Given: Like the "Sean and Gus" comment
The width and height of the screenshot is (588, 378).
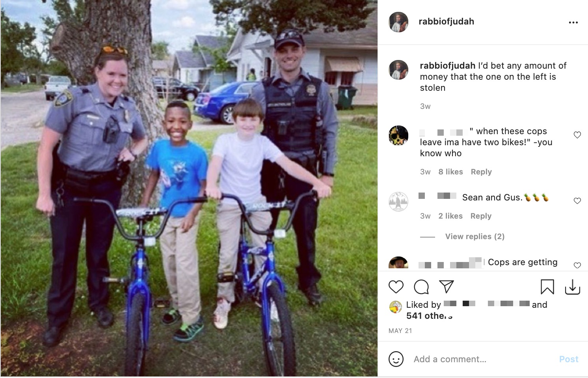Looking at the screenshot, I should point(577,201).
